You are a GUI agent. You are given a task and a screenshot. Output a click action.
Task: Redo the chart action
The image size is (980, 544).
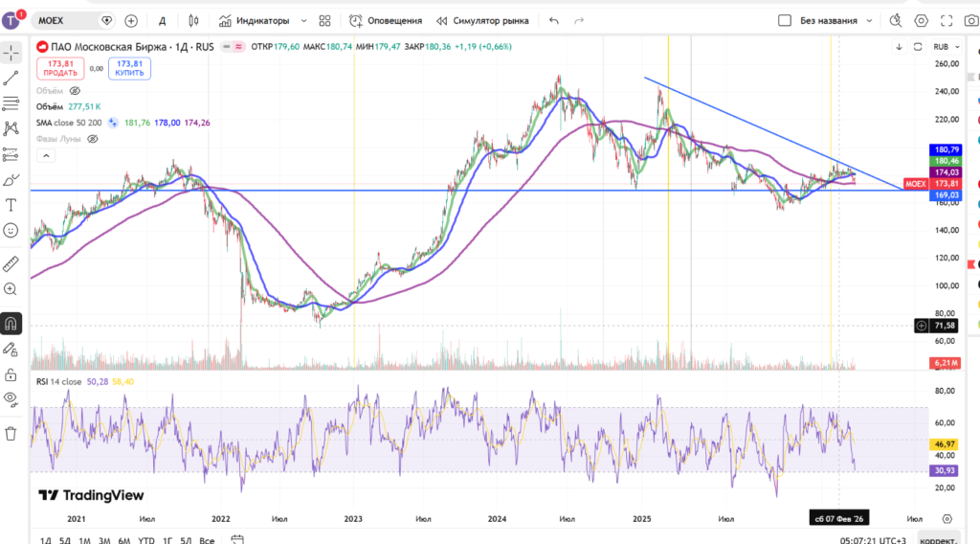coord(579,21)
